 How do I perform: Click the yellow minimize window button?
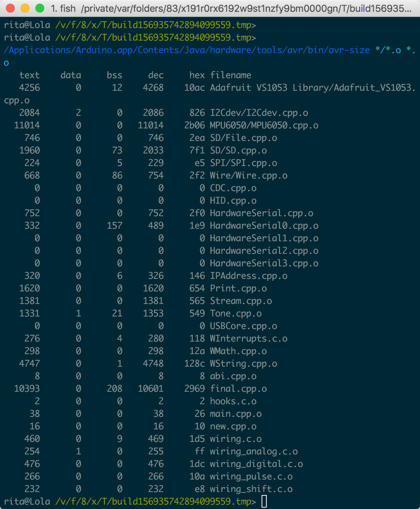[x=25, y=8]
